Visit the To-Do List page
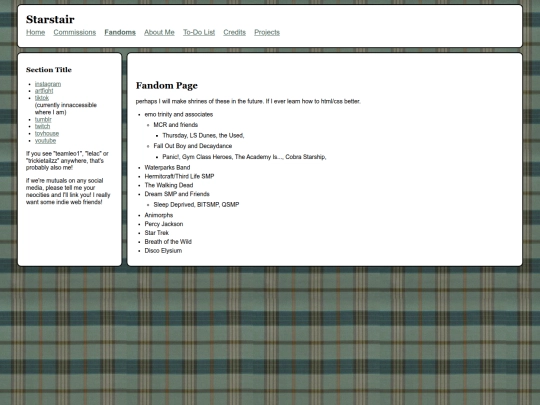 [199, 32]
